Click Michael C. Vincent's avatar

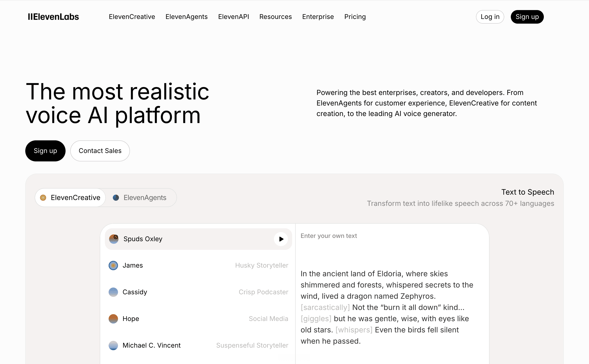point(113,346)
